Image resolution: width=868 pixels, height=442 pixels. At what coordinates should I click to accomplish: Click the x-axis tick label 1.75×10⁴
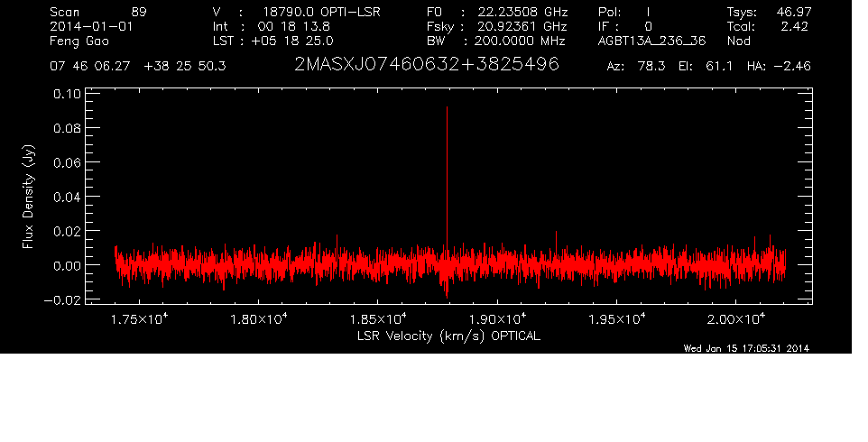click(140, 319)
